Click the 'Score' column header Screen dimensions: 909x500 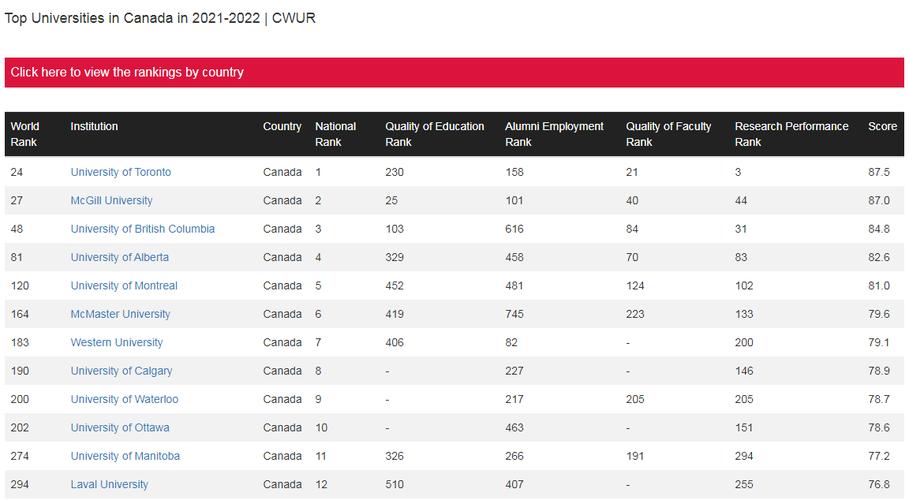click(x=882, y=126)
